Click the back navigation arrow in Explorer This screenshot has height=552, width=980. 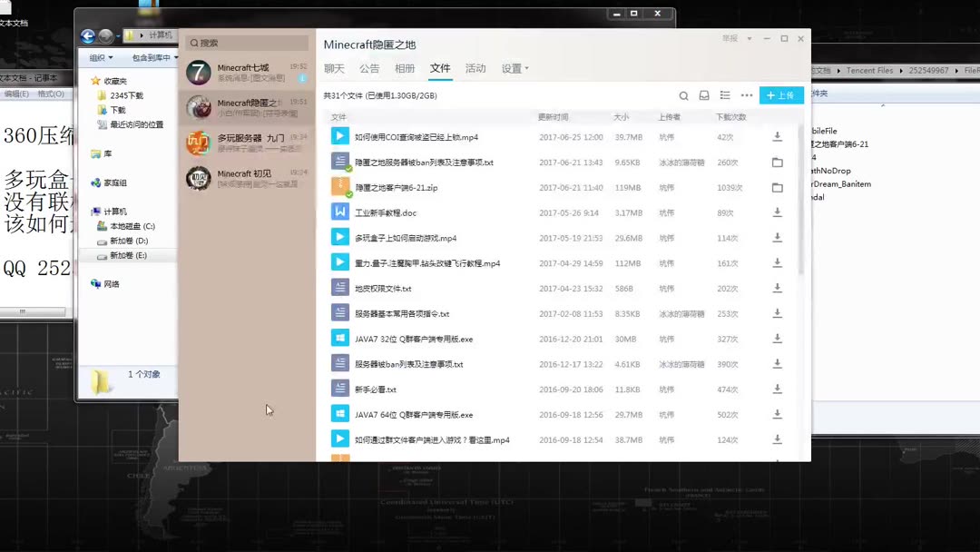pos(88,35)
